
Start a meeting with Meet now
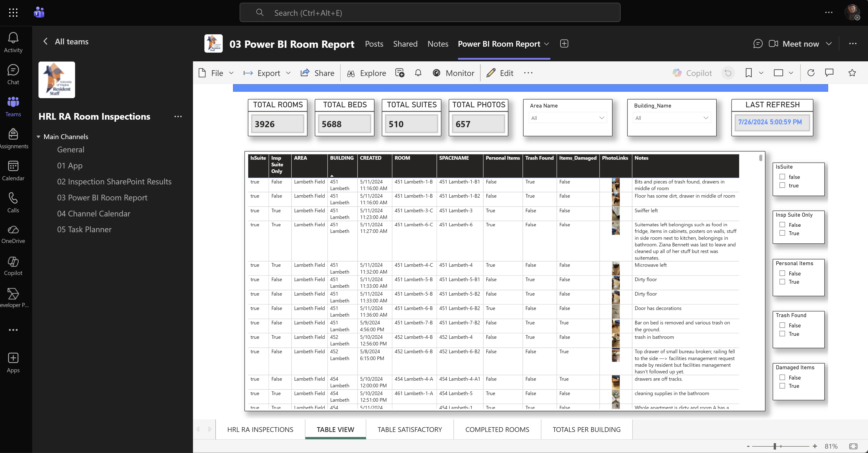click(794, 44)
